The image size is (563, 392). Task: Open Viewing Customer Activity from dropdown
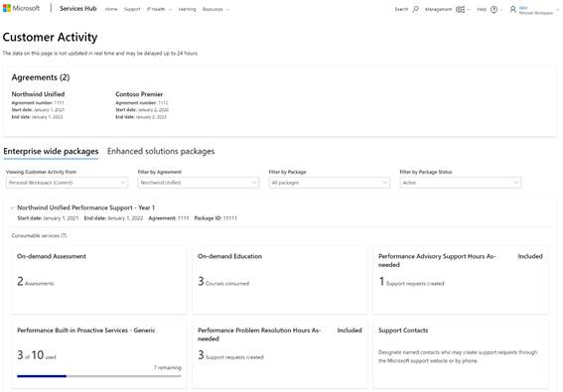coord(67,183)
